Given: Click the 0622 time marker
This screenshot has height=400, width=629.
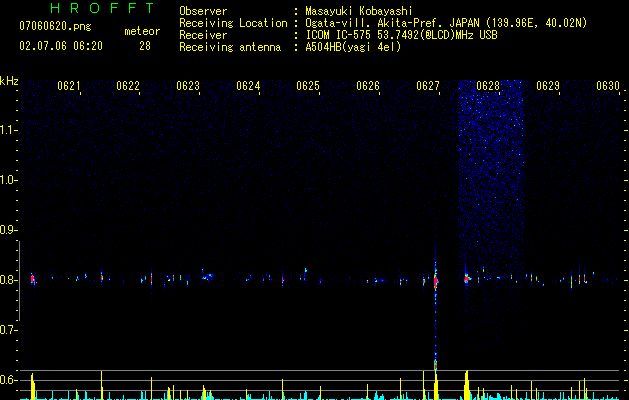Looking at the screenshot, I should [128, 86].
